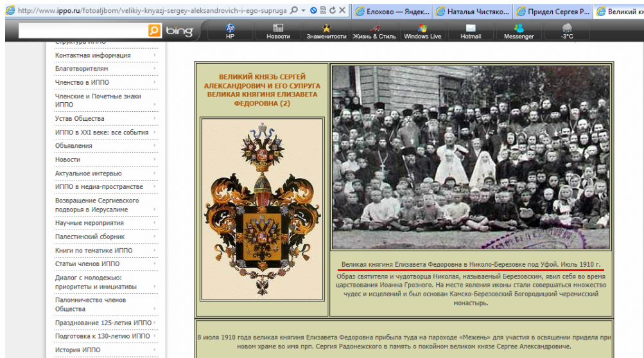Click the album title Великий князь Сергей Александрович
The width and height of the screenshot is (644, 358).
coord(262,90)
